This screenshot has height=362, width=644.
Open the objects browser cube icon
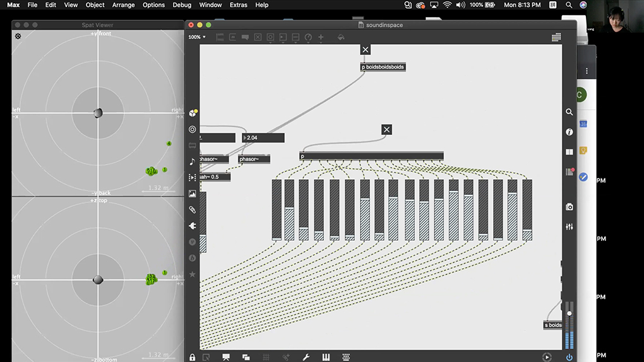(193, 114)
